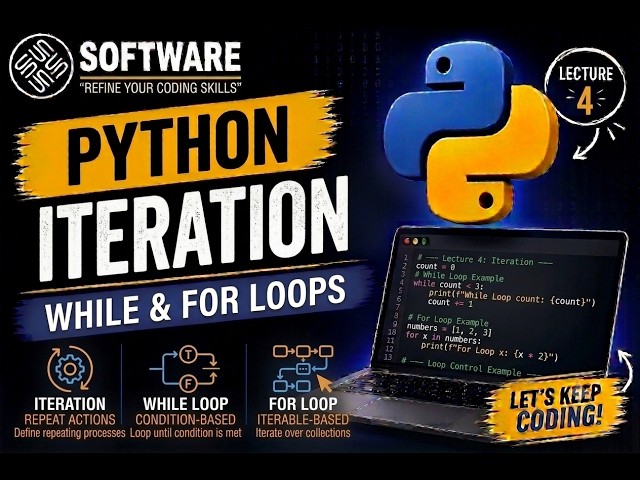Screen dimensions: 640x480
Task: Click "Define repeating processes" caption
Action: coord(70,433)
